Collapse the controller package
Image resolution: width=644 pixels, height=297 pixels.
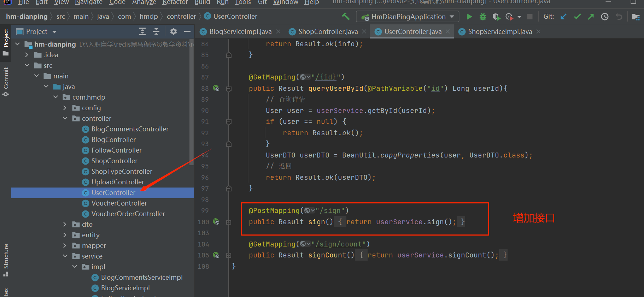(65, 118)
